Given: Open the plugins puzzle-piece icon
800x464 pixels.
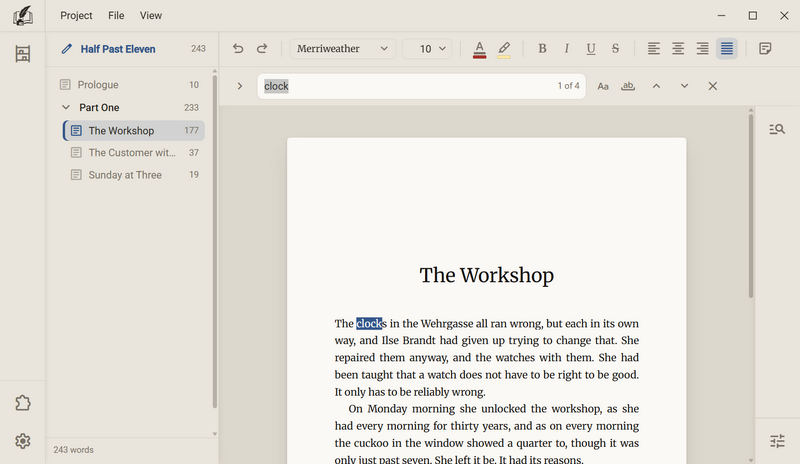Looking at the screenshot, I should coord(22,403).
